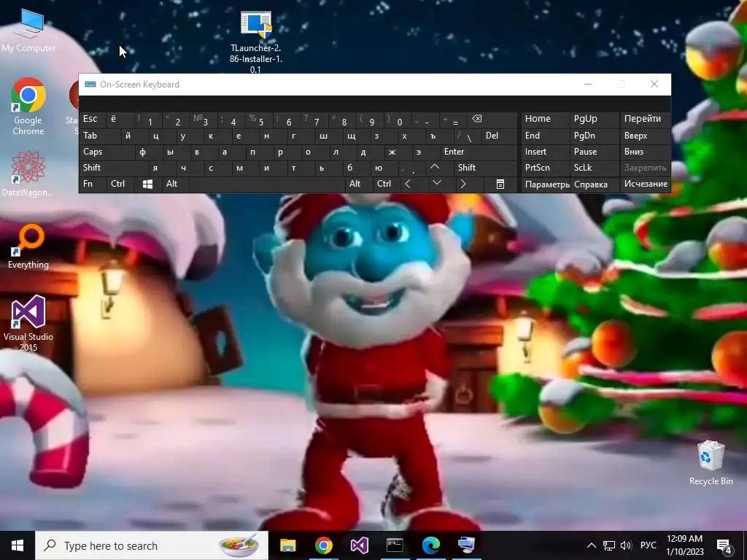Click the End key

coord(546,136)
